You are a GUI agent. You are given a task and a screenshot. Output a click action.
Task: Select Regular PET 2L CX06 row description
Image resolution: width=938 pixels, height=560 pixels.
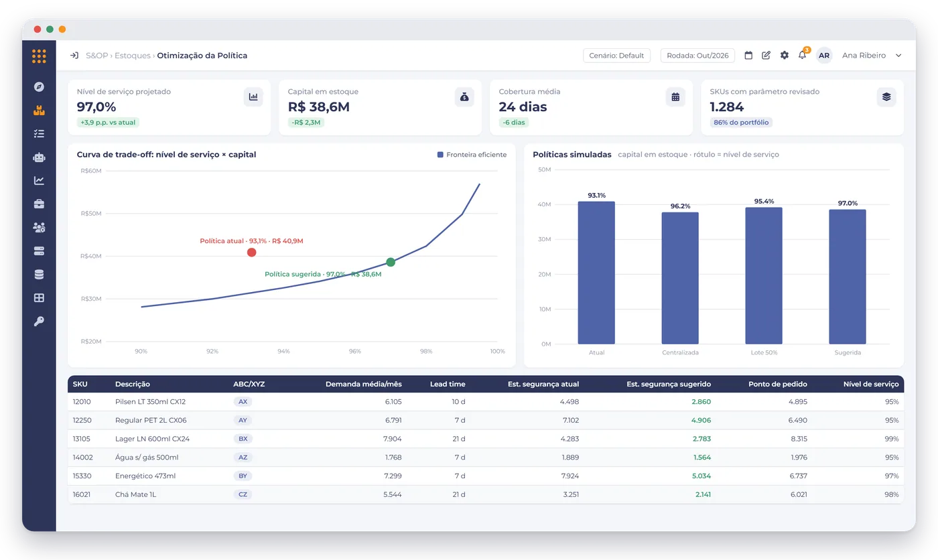pyautogui.click(x=151, y=420)
